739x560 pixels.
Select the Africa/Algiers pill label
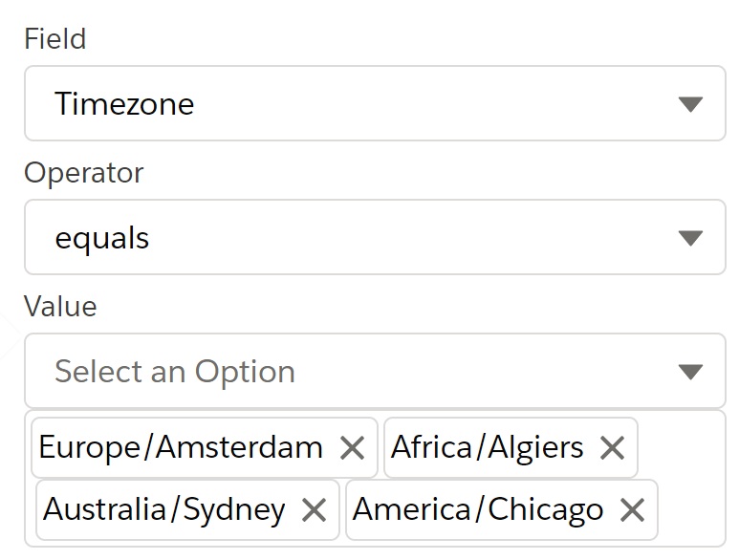[488, 447]
